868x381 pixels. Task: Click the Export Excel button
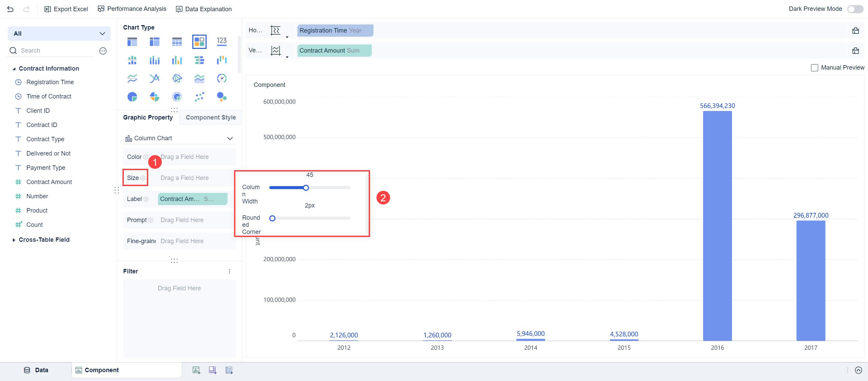[66, 9]
